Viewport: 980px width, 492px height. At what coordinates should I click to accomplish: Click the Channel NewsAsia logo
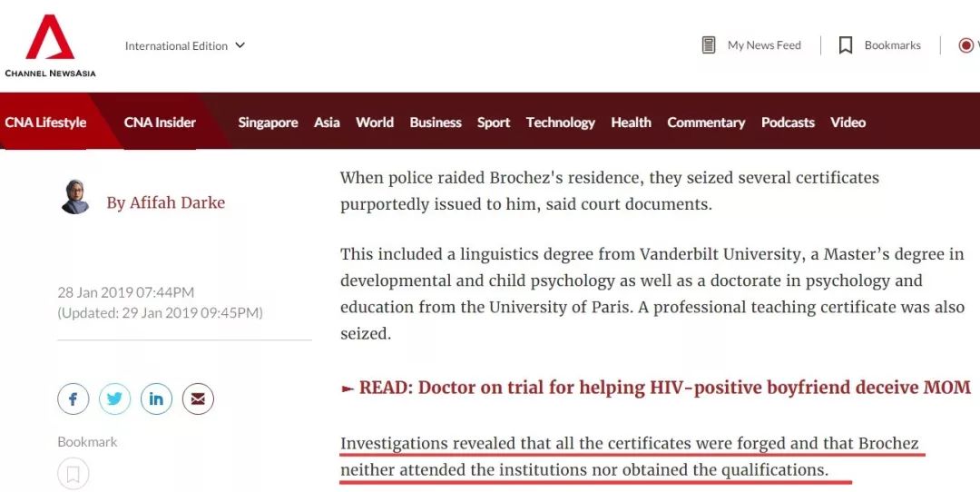click(x=50, y=45)
